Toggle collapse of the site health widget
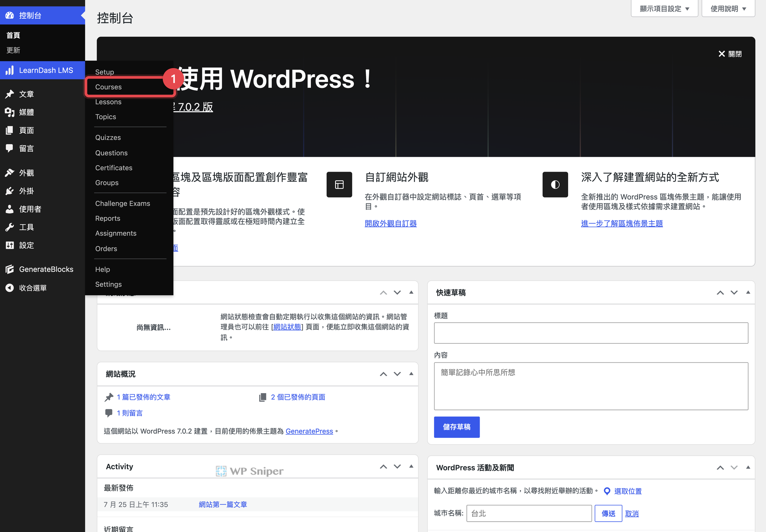Image resolution: width=766 pixels, height=532 pixels. point(411,293)
